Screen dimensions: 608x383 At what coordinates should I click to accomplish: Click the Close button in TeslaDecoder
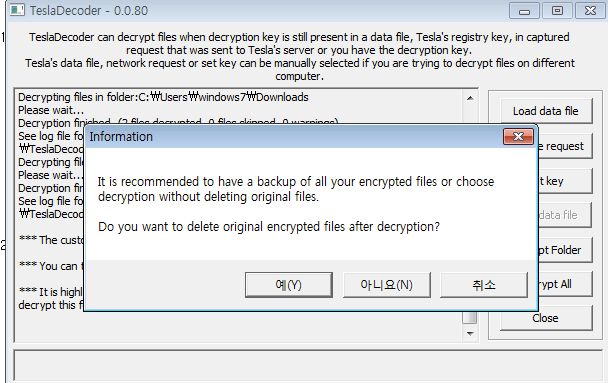(546, 318)
